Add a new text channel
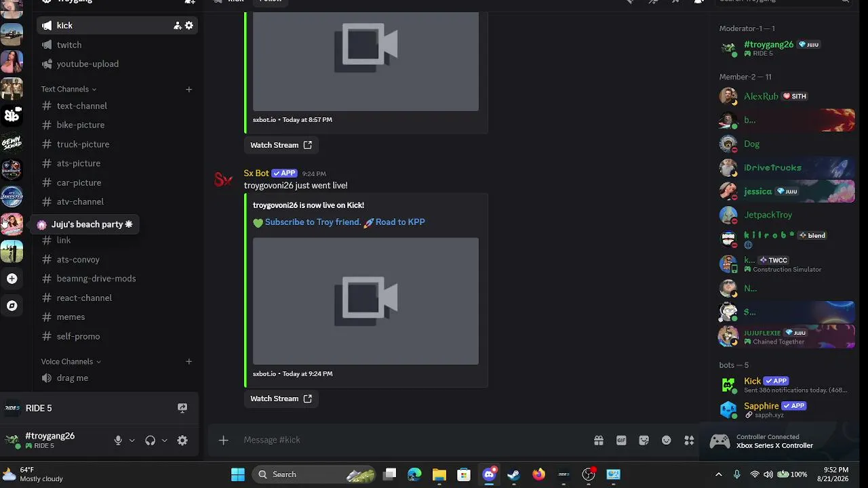 (189, 89)
